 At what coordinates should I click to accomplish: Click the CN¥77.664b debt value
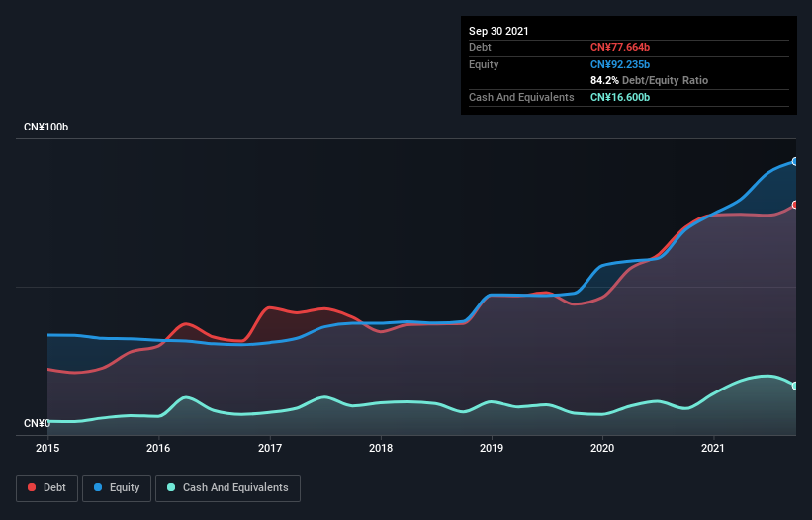(x=620, y=47)
